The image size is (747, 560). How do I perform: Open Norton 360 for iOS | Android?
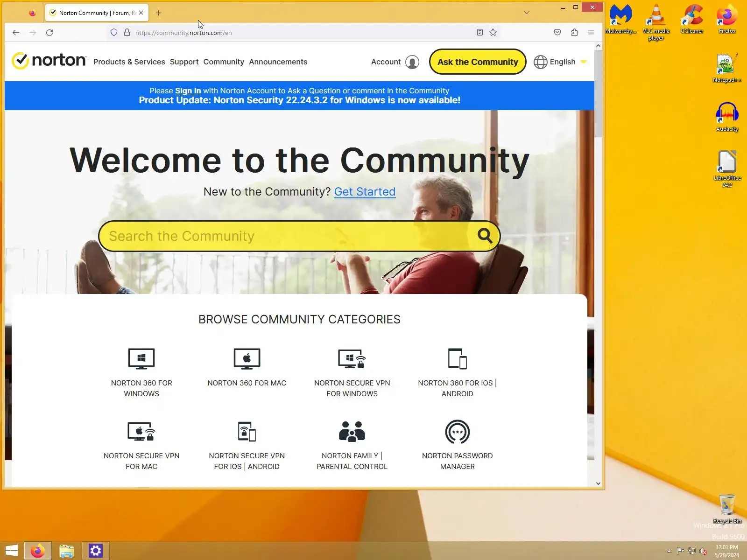click(x=458, y=373)
